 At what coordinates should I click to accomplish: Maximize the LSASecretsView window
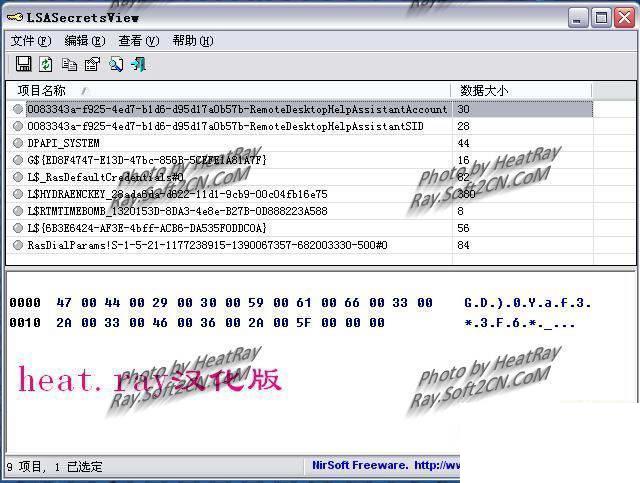[601, 18]
